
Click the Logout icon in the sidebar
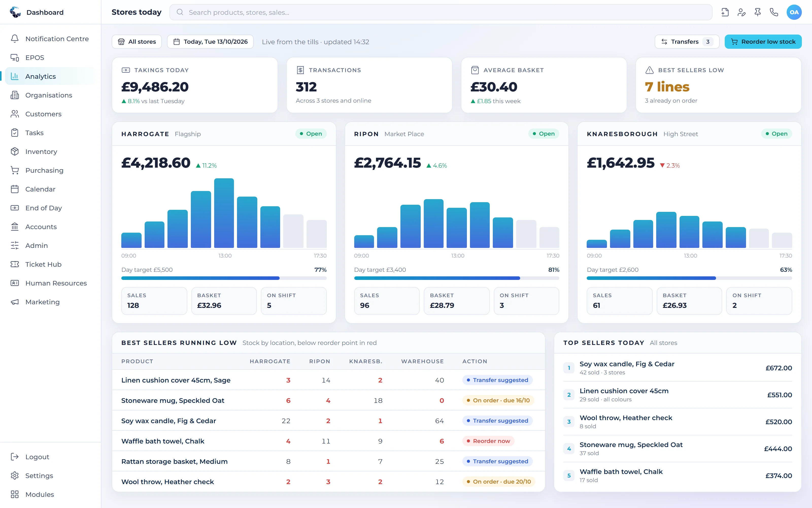[15, 457]
